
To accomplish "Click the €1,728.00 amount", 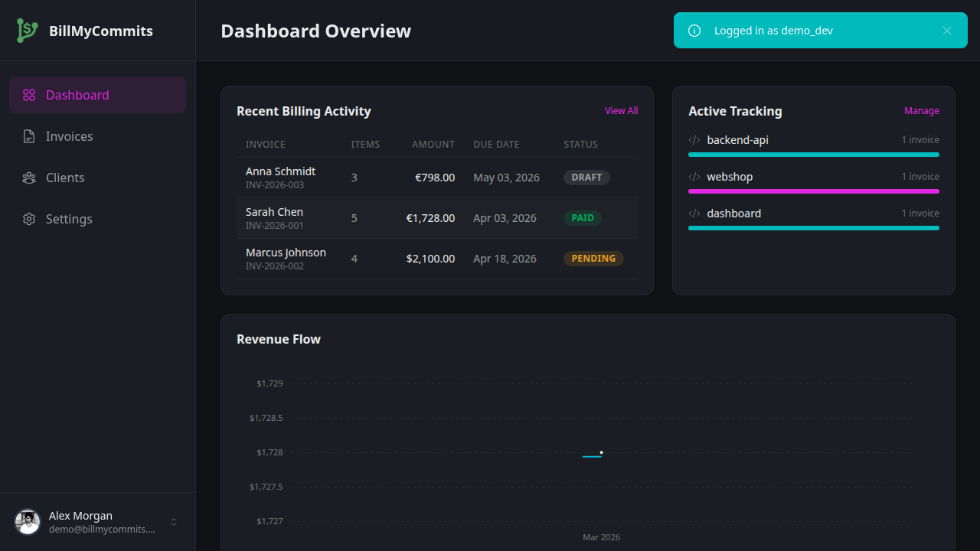I will [430, 218].
